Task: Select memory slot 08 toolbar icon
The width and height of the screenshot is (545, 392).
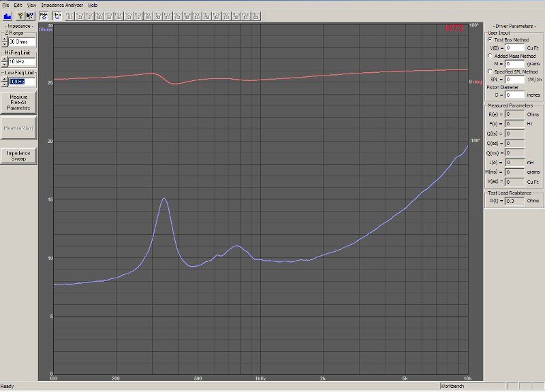Action: tap(138, 16)
